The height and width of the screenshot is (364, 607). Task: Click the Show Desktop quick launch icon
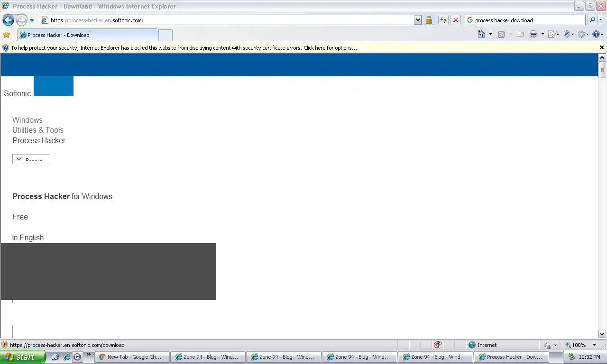(55, 357)
